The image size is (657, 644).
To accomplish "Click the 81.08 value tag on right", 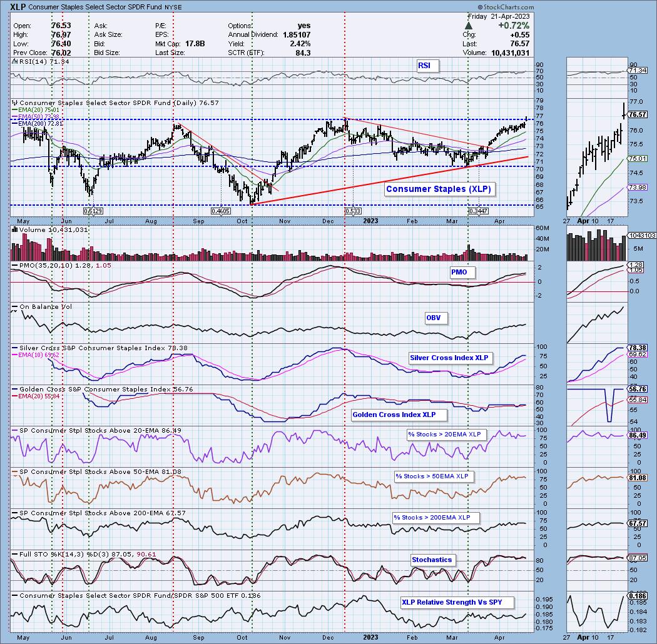I will [x=638, y=478].
